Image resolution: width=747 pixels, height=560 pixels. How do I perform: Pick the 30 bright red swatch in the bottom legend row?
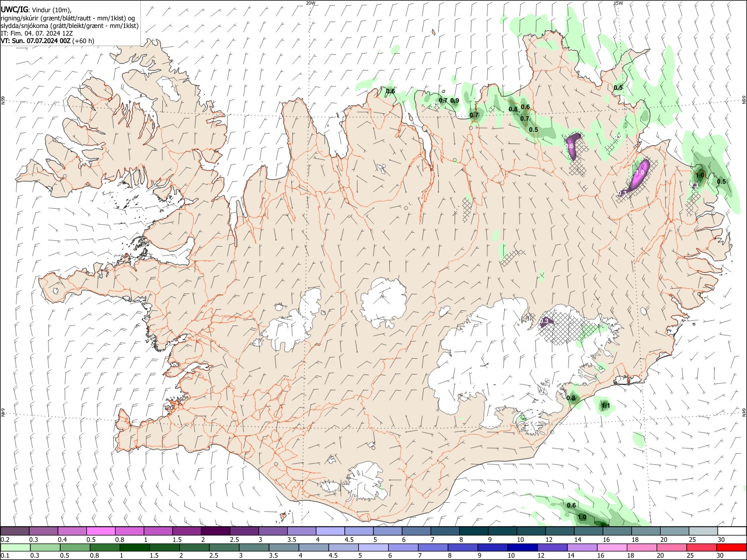tap(732, 547)
